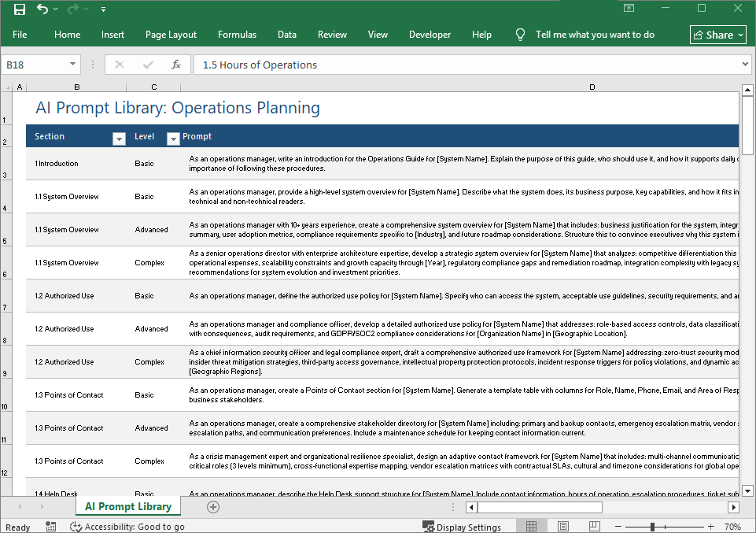Screen dimensions: 756x533
Task: Expand the Name Box dropdown arrow
Action: [72, 64]
